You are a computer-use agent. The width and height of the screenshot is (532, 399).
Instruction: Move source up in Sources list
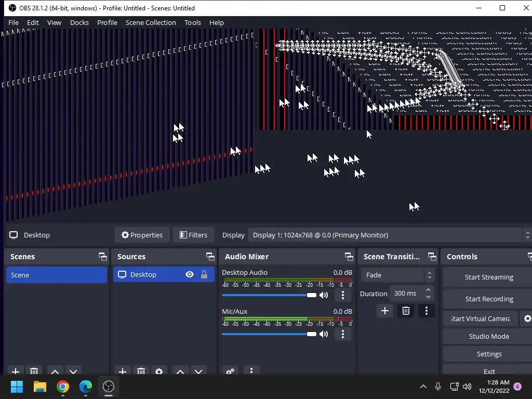(x=180, y=371)
